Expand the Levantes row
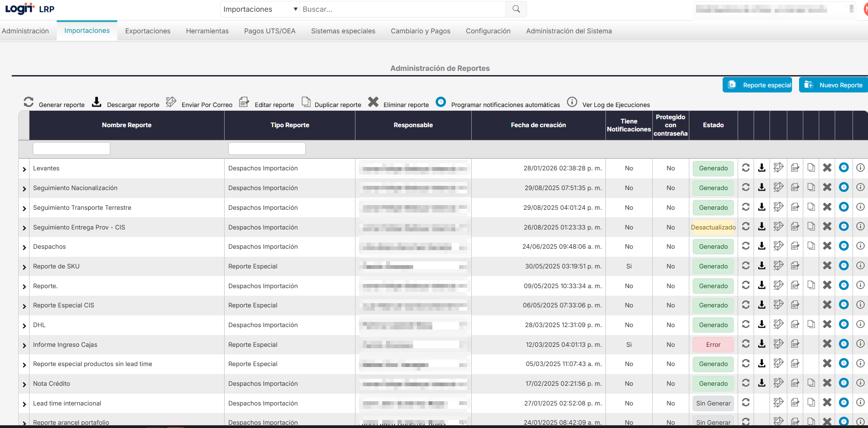Screen dimensions: 868x428 tap(24, 169)
